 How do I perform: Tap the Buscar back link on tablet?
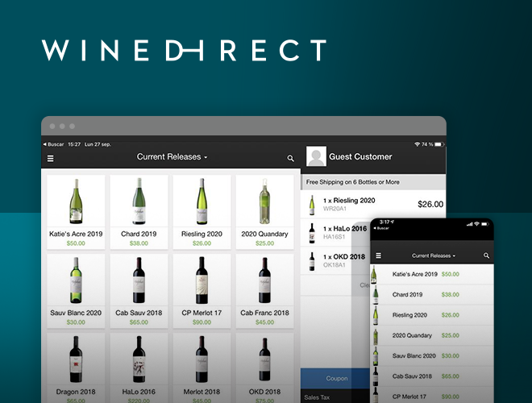tap(54, 144)
